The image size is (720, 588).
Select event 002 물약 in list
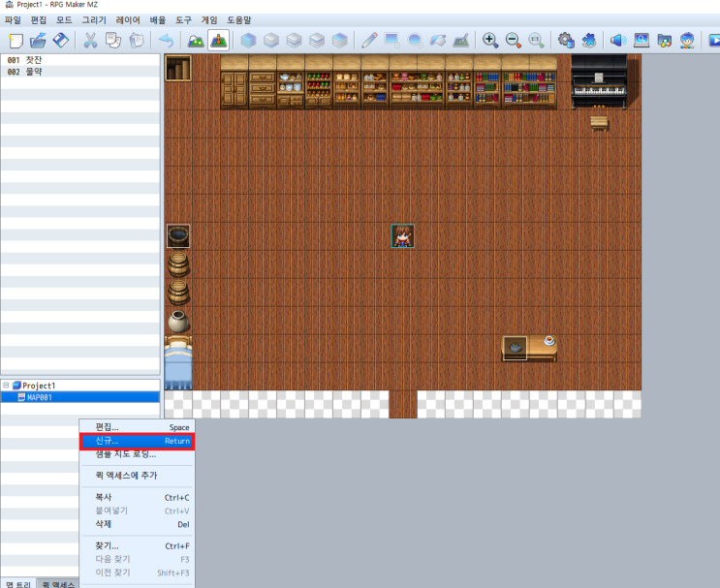tap(79, 72)
